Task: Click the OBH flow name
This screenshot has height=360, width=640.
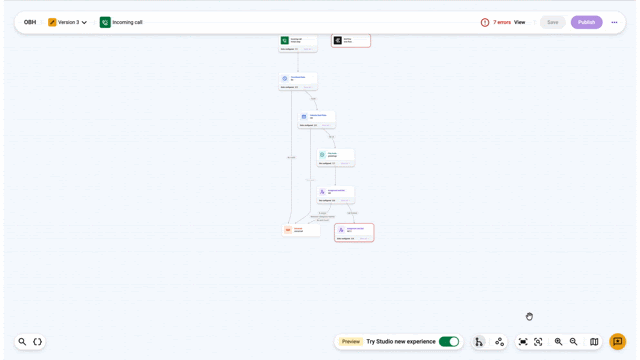Action: (30, 22)
